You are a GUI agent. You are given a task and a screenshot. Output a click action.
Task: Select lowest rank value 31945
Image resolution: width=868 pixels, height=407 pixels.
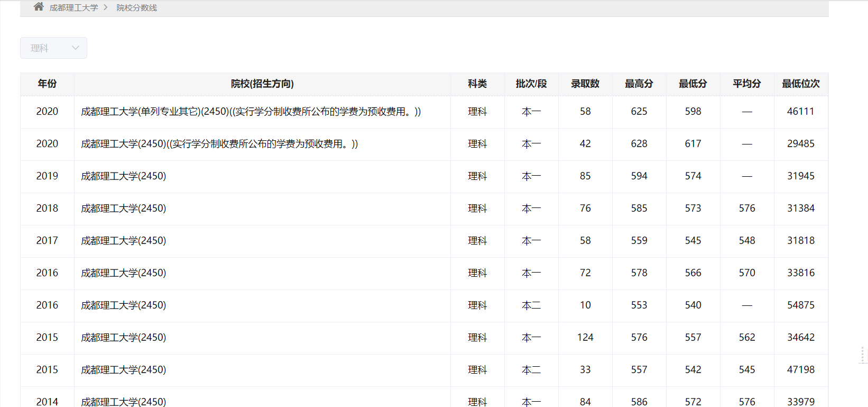pyautogui.click(x=801, y=176)
